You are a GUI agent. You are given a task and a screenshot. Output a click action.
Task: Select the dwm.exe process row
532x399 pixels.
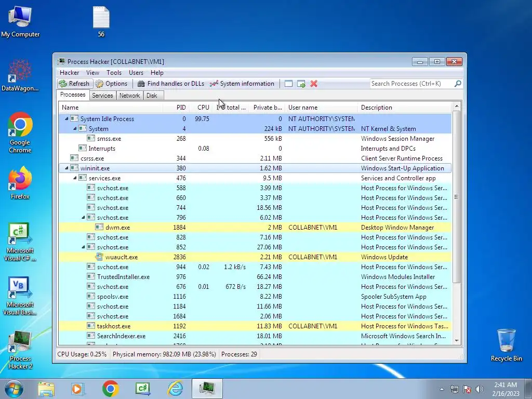tap(255, 228)
